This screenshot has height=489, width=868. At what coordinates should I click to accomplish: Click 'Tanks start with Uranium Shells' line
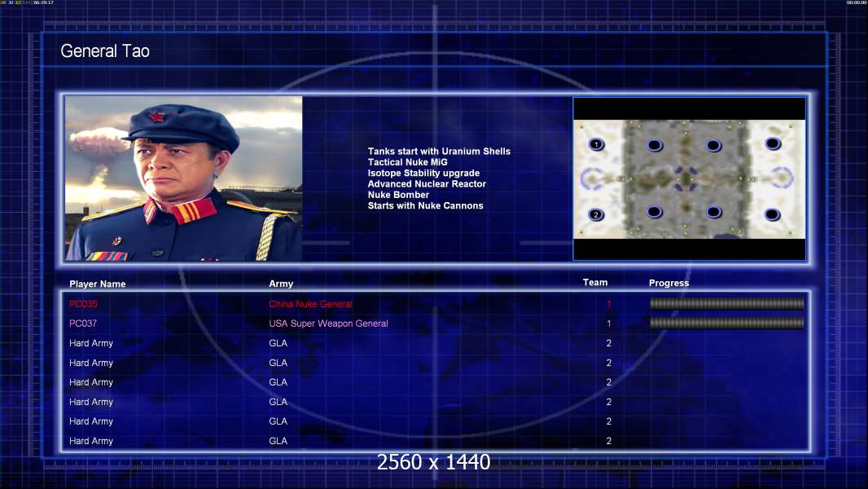click(439, 152)
